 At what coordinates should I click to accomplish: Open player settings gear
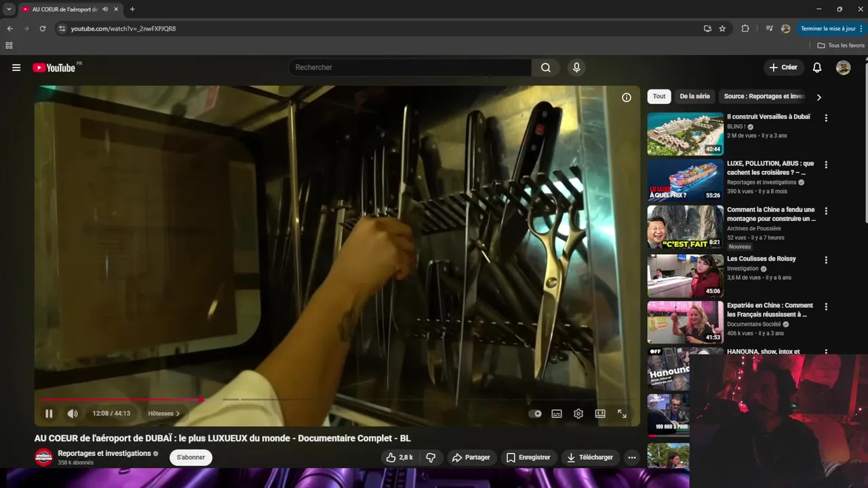(x=578, y=413)
